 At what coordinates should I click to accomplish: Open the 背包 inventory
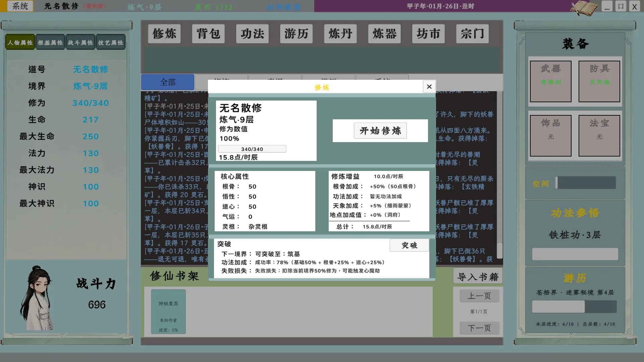pos(208,34)
